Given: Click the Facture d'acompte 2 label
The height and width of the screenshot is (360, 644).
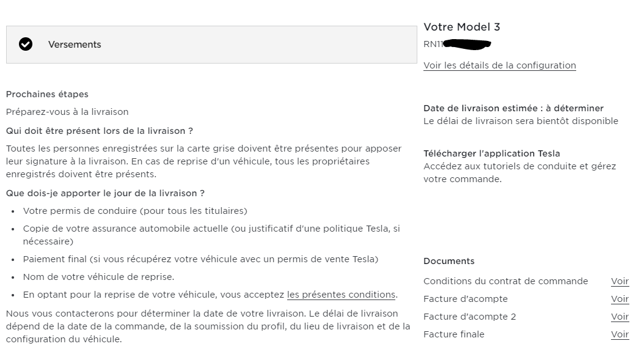Looking at the screenshot, I should coord(469,317).
